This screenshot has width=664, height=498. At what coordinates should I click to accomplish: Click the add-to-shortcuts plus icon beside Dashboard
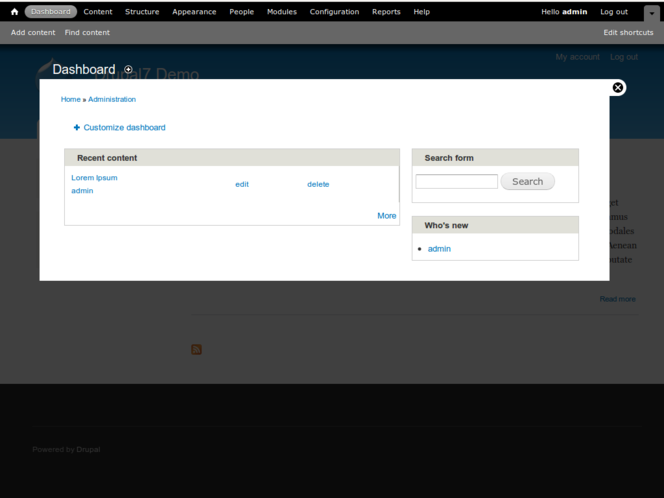click(128, 70)
